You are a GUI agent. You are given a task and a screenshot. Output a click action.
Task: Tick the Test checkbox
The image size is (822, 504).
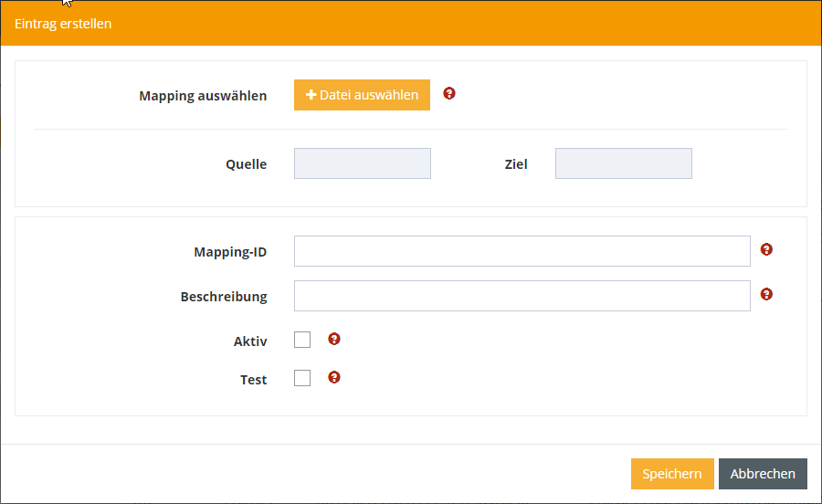tap(302, 378)
